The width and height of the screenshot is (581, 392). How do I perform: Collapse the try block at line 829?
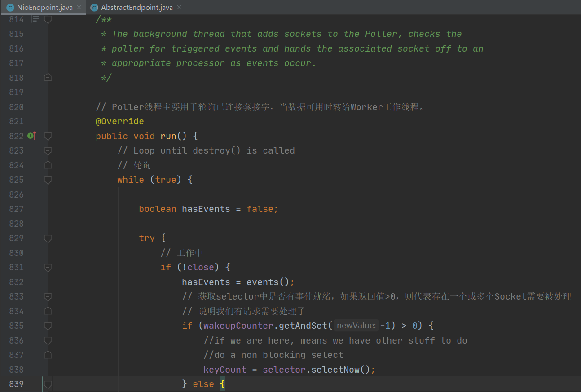(48, 238)
